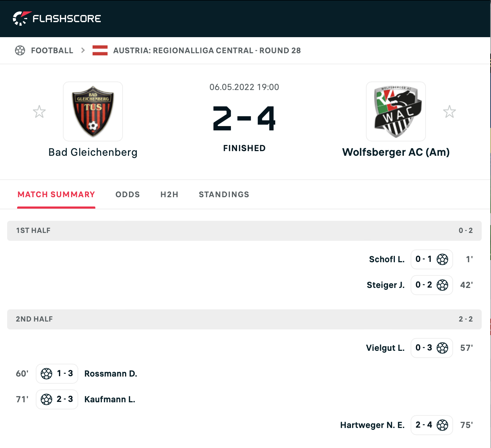This screenshot has width=491, height=448.
Task: Select the Match Summary tab
Action: point(56,194)
